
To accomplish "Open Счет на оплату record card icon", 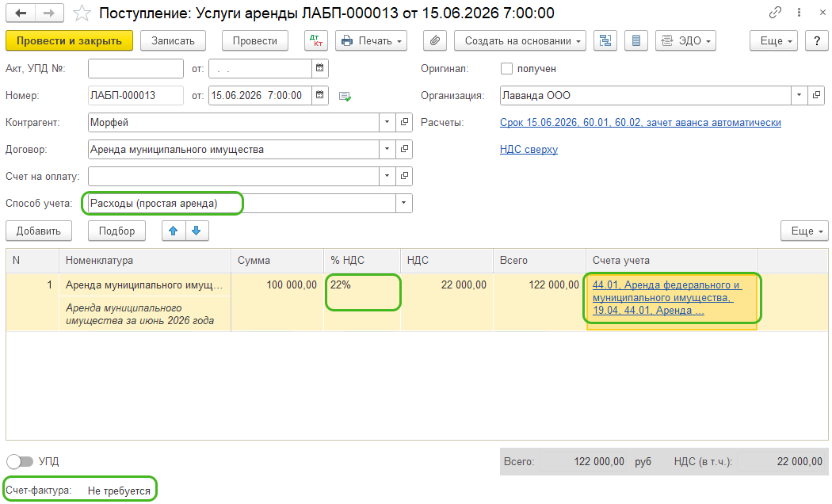I will pos(404,176).
